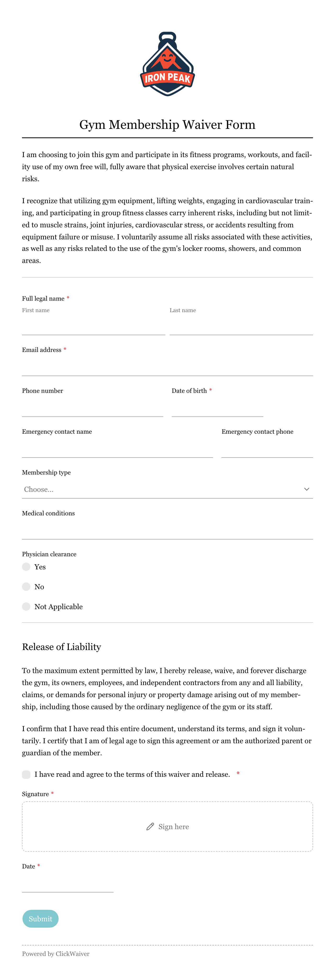Open the Membership type chevron arrow
The width and height of the screenshot is (335, 980).
[306, 489]
